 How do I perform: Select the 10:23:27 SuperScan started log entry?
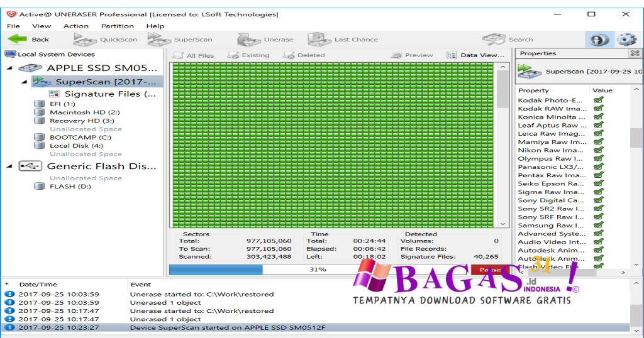point(316,327)
